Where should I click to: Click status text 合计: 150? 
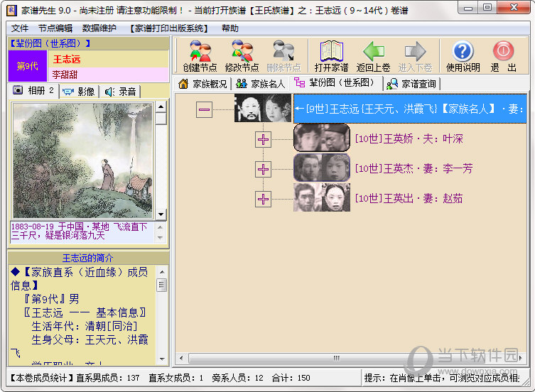click(291, 378)
